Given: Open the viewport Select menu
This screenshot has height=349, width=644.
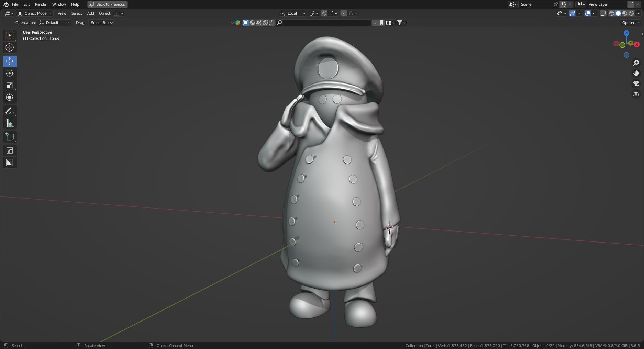Looking at the screenshot, I should point(77,13).
